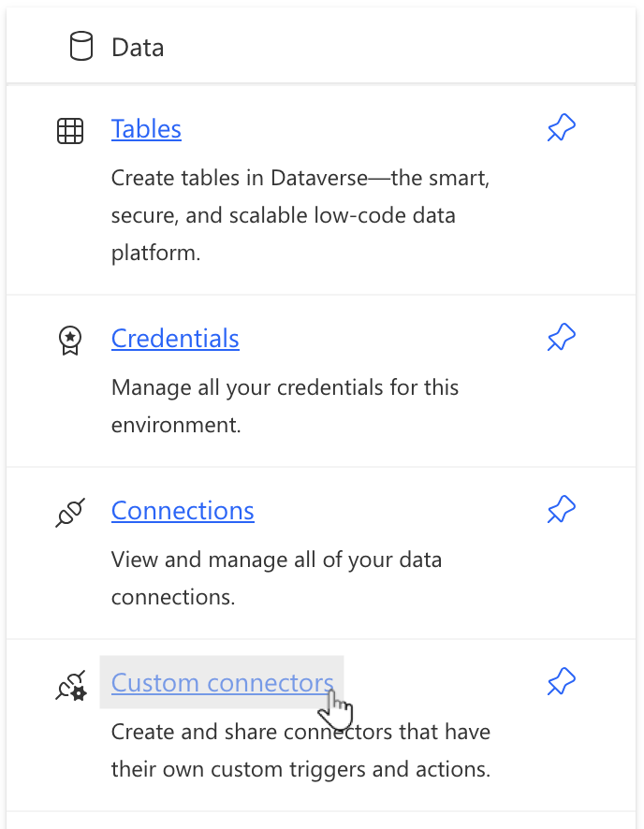Click the 'View and manage' connections description
The width and height of the screenshot is (644, 829).
pyautogui.click(x=276, y=560)
